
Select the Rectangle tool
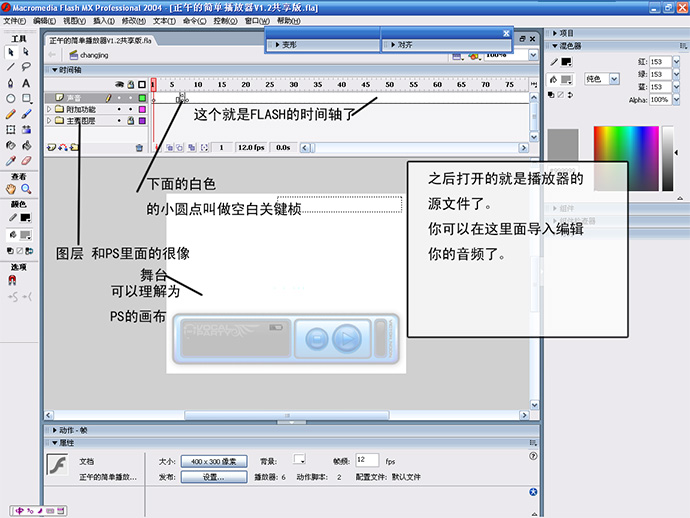26,99
